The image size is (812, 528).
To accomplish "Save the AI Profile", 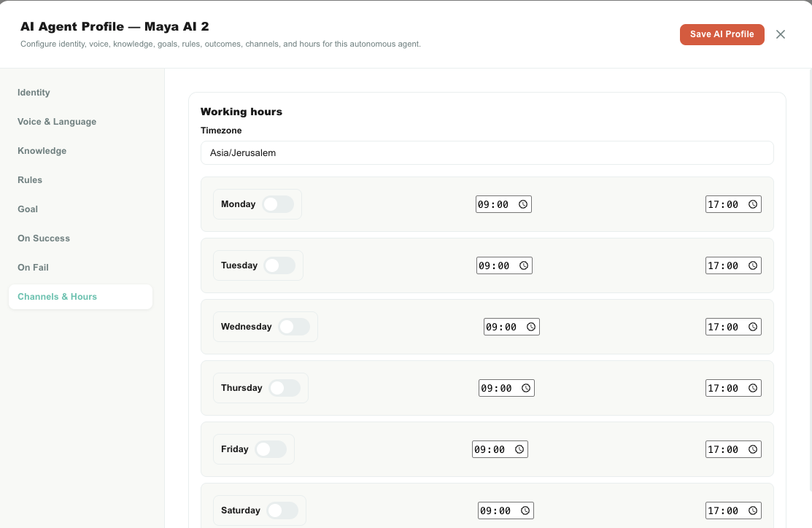I will (x=722, y=34).
